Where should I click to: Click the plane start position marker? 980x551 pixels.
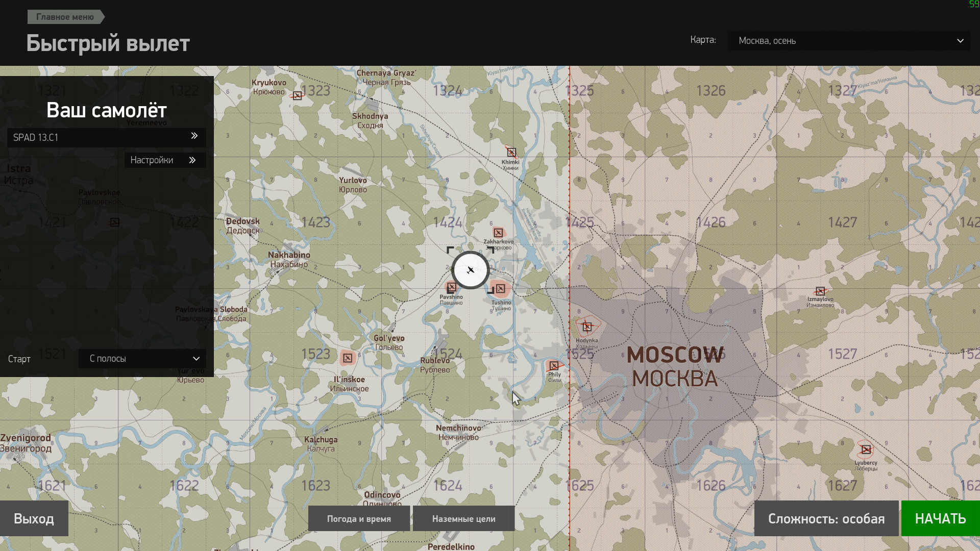(x=471, y=270)
